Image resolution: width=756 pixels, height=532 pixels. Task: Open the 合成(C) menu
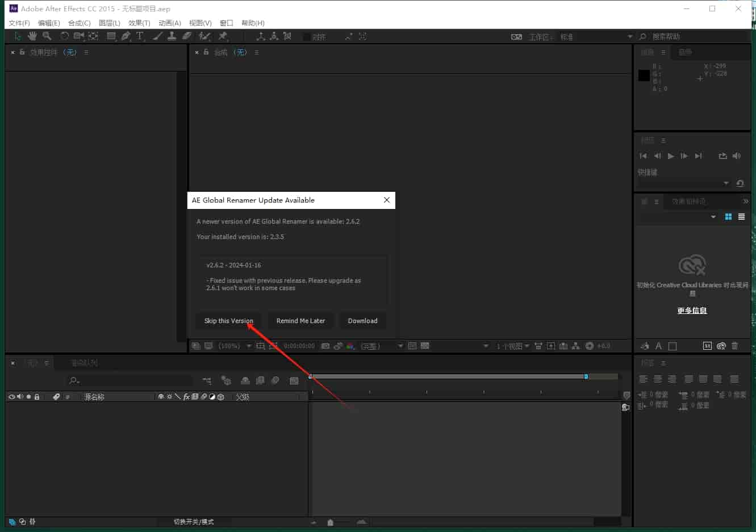pos(80,23)
